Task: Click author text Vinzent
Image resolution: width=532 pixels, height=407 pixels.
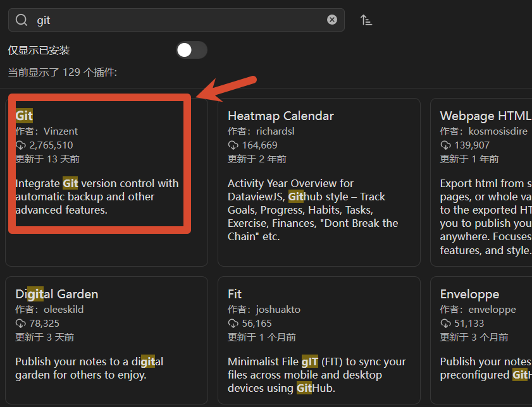Action: pos(61,131)
